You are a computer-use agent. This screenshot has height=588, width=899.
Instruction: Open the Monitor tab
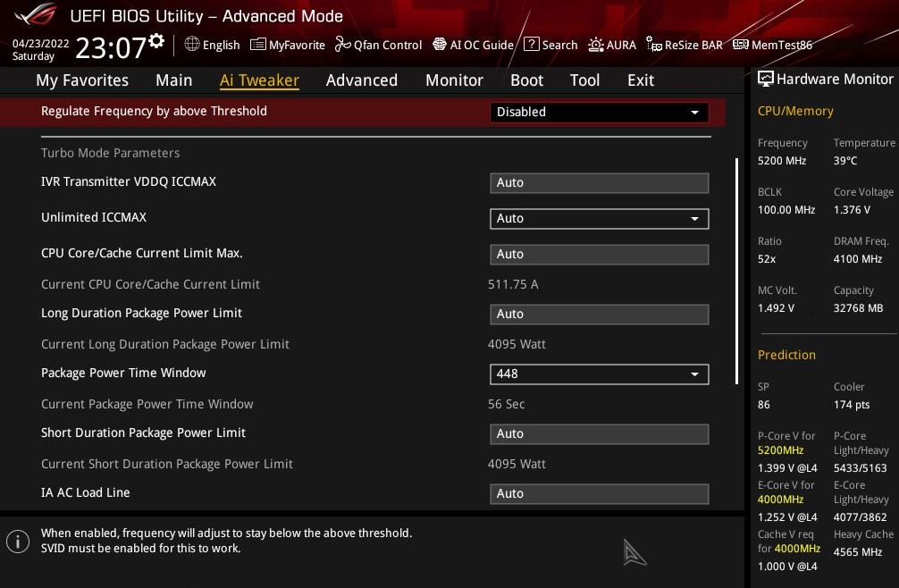454,80
